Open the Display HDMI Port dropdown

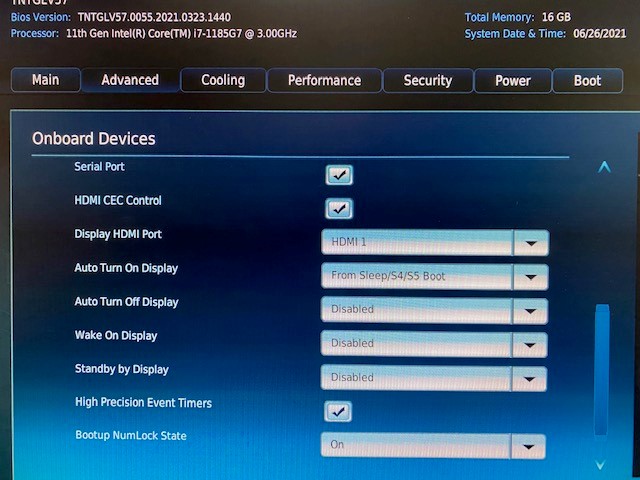coord(530,243)
